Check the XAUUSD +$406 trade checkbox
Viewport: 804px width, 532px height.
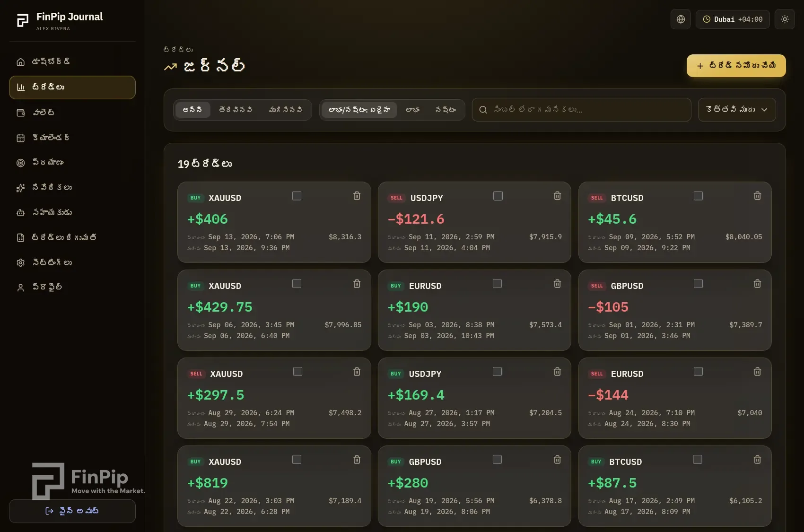297,196
